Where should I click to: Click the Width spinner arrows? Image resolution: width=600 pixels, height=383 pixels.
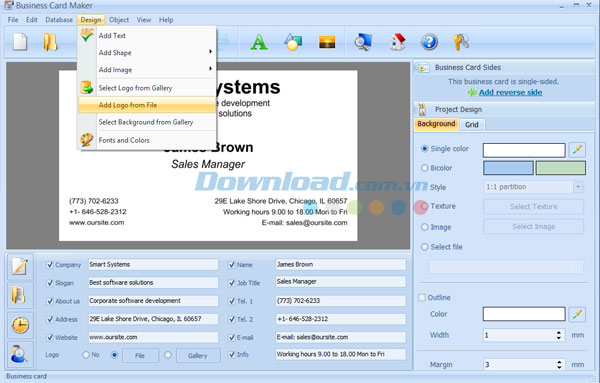point(559,336)
